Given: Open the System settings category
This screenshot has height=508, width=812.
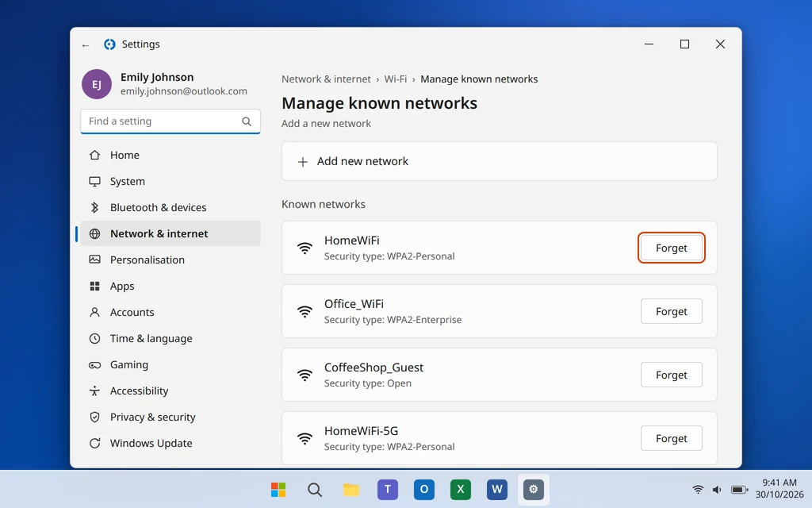Looking at the screenshot, I should [170, 182].
